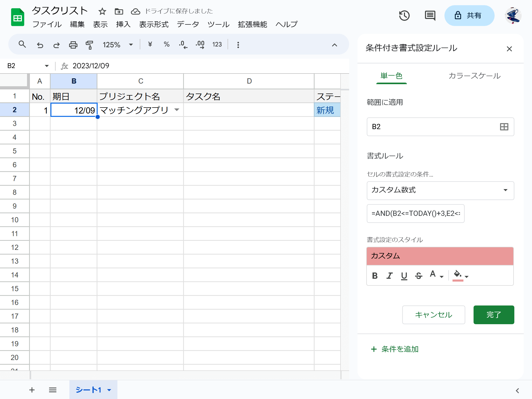Click the 共有 share button
The image size is (532, 399).
coord(469,16)
